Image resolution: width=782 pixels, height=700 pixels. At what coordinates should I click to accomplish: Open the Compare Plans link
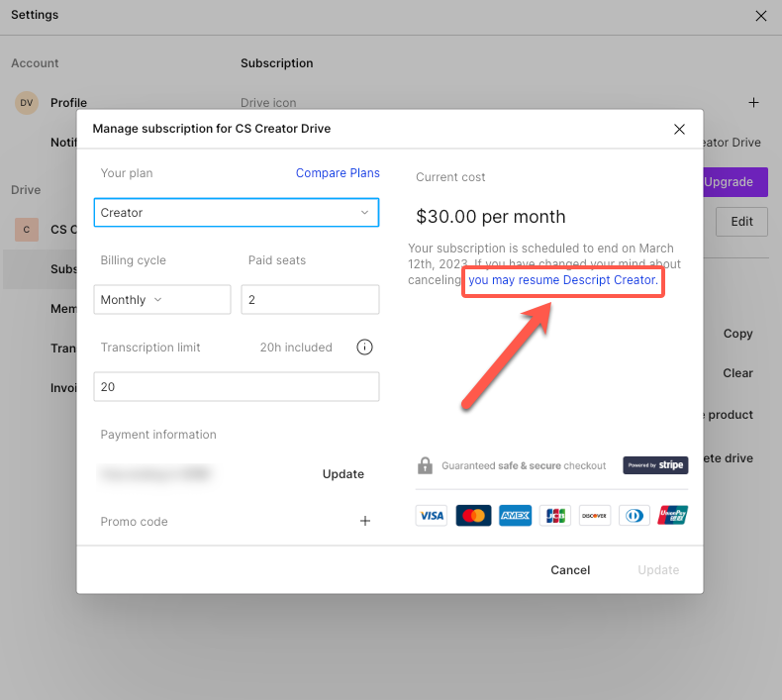[338, 172]
